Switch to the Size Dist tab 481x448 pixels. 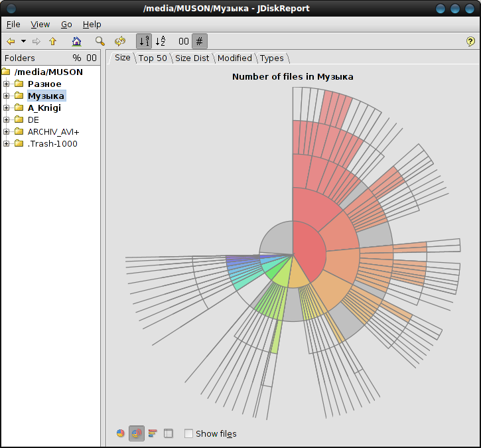click(x=192, y=58)
